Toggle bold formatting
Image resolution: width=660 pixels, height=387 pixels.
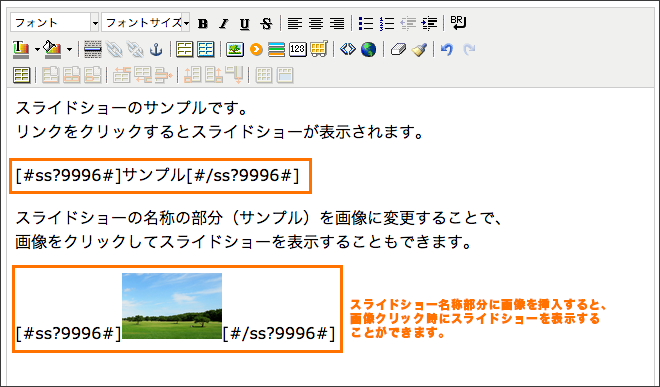pos(202,24)
